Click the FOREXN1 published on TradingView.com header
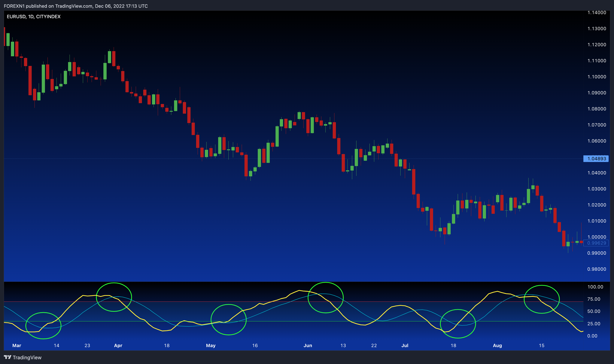The height and width of the screenshot is (364, 614). pyautogui.click(x=76, y=6)
